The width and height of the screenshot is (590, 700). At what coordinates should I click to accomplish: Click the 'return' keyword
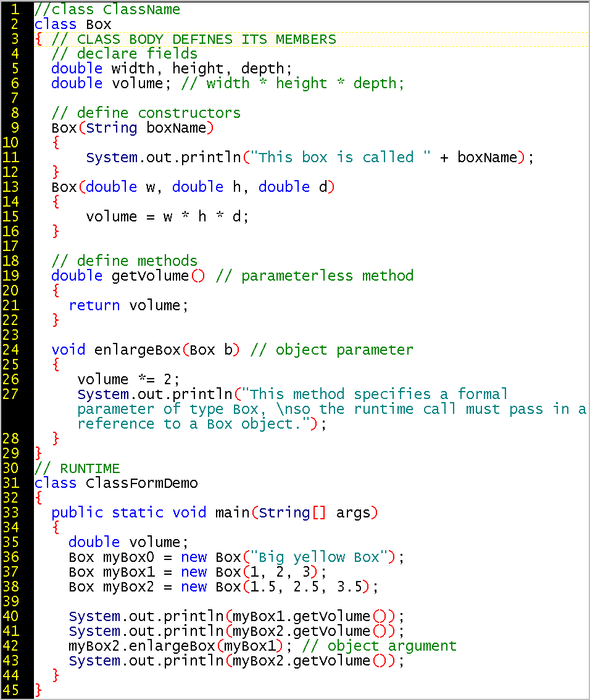click(94, 305)
